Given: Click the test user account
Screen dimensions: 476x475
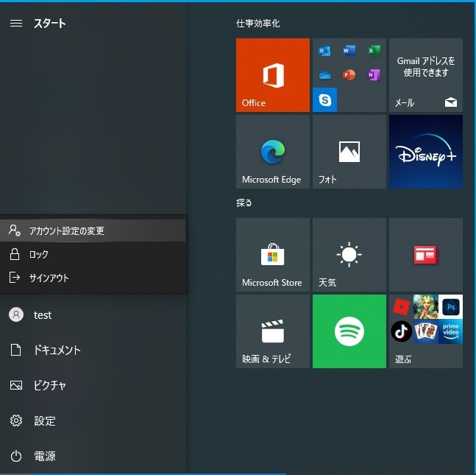Looking at the screenshot, I should coord(93,315).
